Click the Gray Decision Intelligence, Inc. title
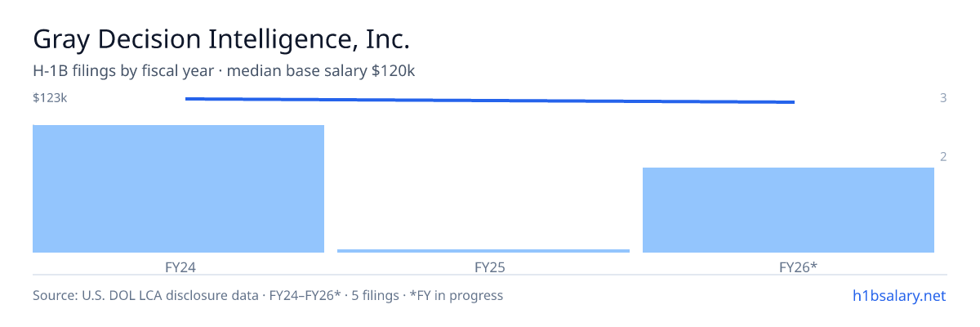This screenshot has height=327, width=980. (x=220, y=39)
